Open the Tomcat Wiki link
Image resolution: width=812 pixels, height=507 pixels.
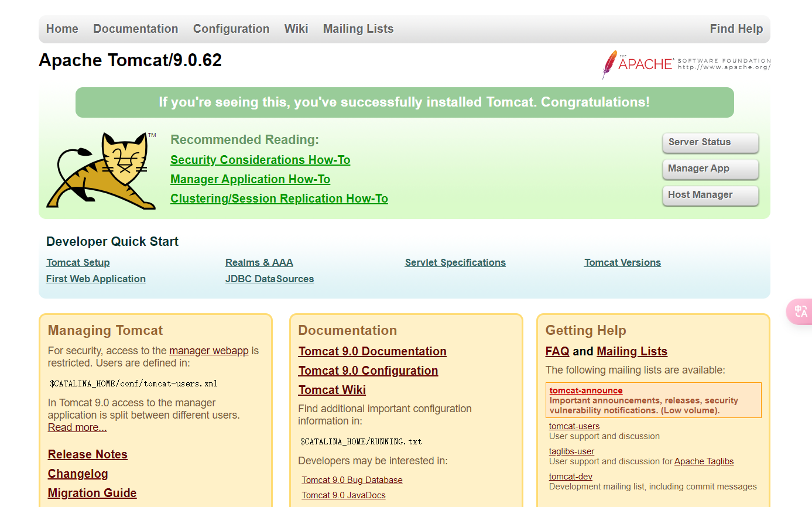click(332, 390)
